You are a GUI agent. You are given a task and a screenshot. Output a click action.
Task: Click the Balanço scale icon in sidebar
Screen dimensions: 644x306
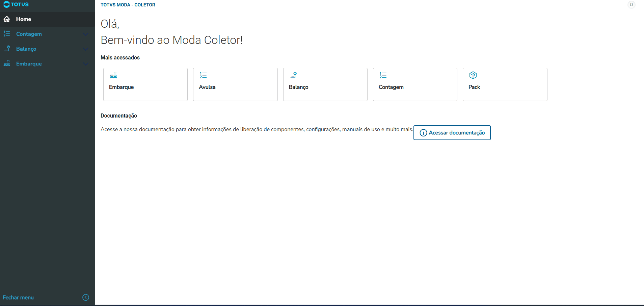[7, 49]
